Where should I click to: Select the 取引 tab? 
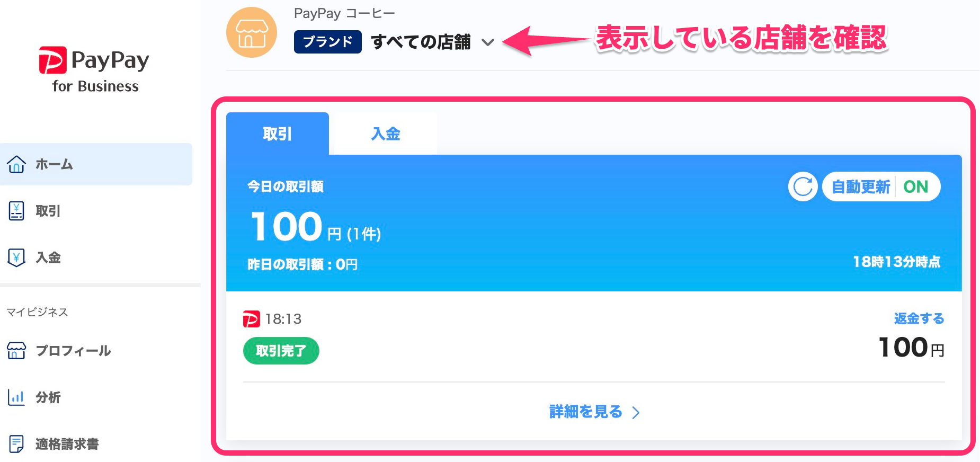pyautogui.click(x=277, y=134)
